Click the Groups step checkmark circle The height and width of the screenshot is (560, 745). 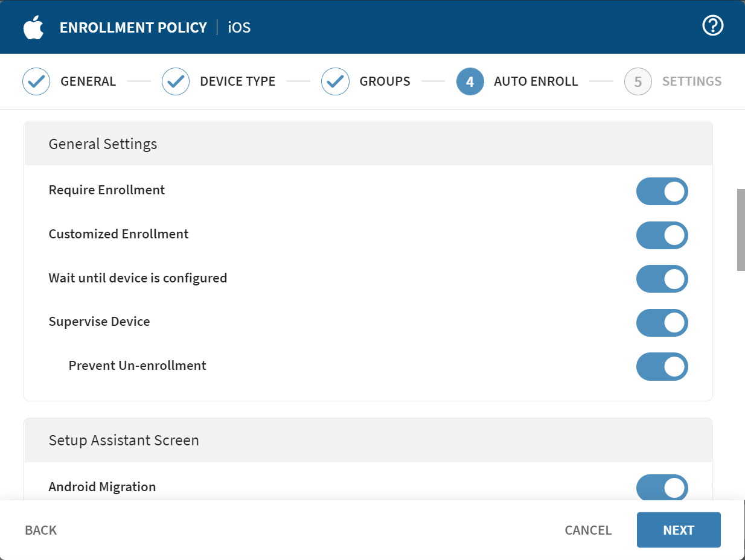pos(335,81)
